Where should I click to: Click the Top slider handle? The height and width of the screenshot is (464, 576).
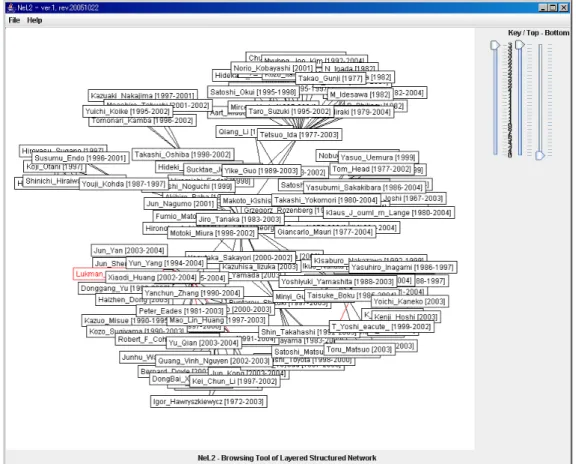pyautogui.click(x=520, y=45)
